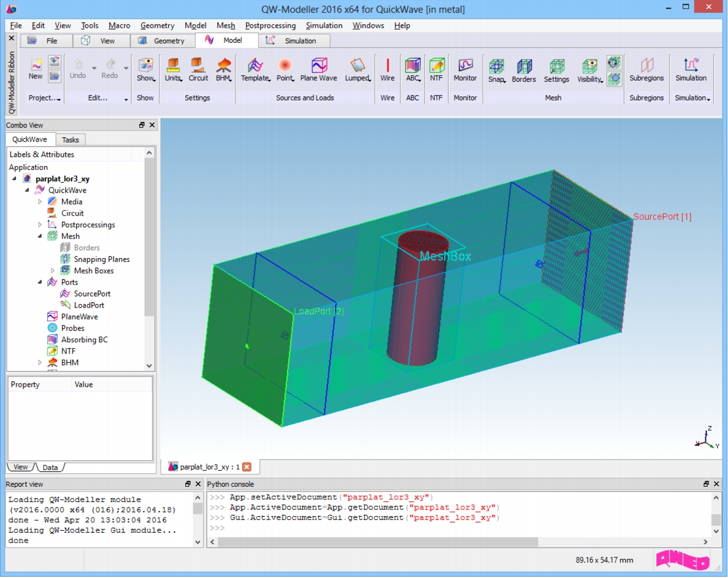Select the Point source tool
This screenshot has height=578, width=728.
[285, 70]
